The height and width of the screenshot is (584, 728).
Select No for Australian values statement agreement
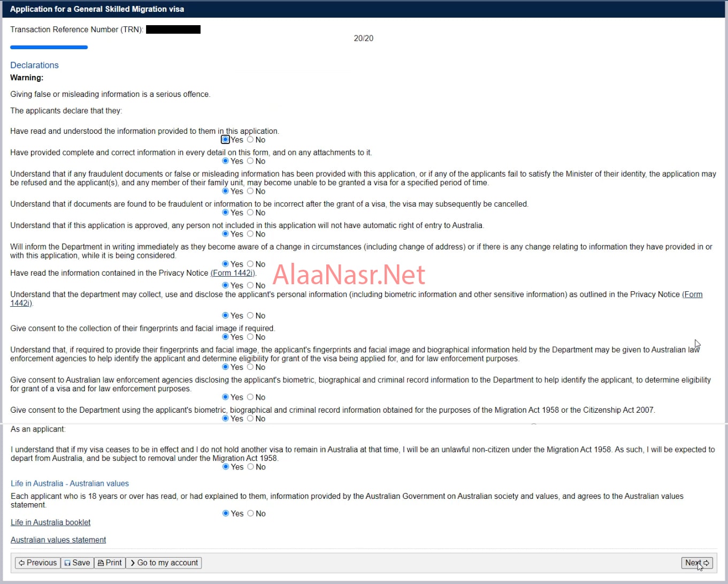(250, 513)
